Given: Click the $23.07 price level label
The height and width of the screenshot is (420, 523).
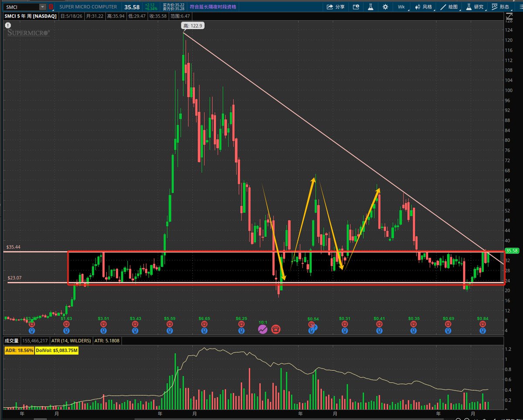Looking at the screenshot, I should click(x=14, y=277).
